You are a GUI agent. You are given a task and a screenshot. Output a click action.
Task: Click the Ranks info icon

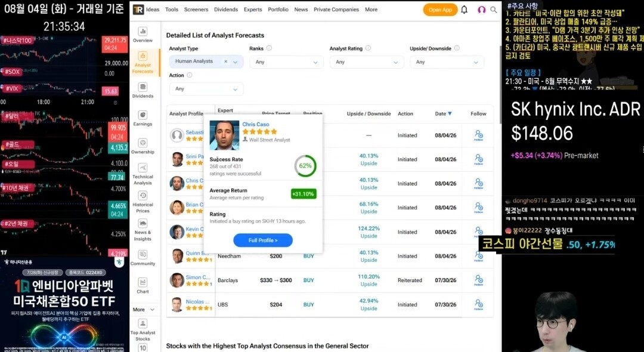(x=269, y=48)
